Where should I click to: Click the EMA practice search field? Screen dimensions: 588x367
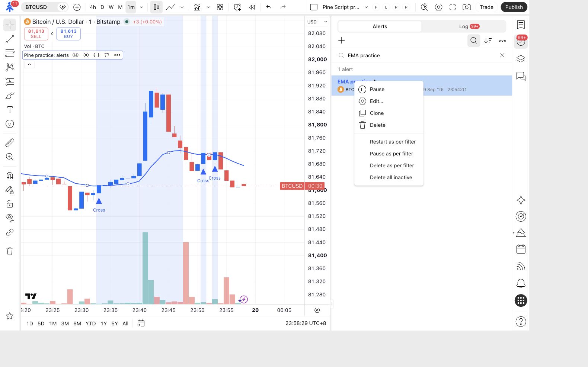click(x=421, y=55)
